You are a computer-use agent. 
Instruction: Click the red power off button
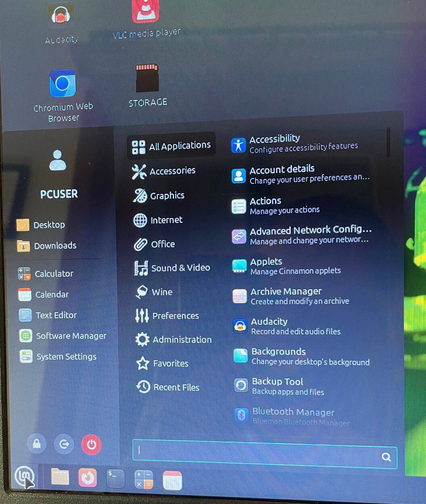click(91, 444)
